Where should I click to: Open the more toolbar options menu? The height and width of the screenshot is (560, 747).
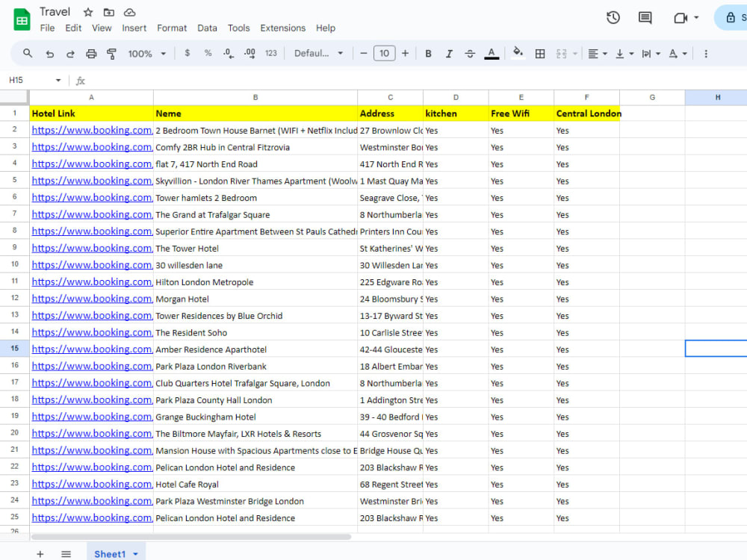pos(706,54)
